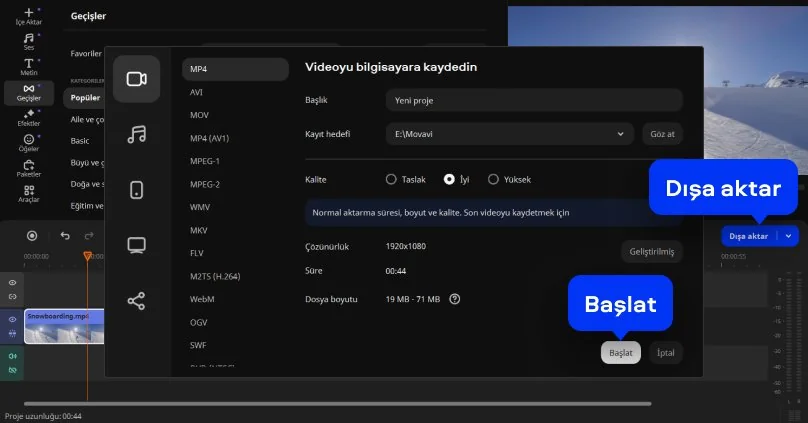
Task: Click the İptal cancel button
Action: pos(665,352)
